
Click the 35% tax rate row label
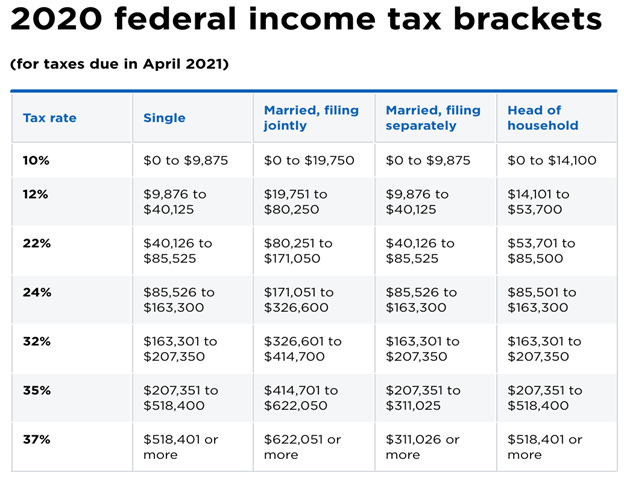pos(36,390)
